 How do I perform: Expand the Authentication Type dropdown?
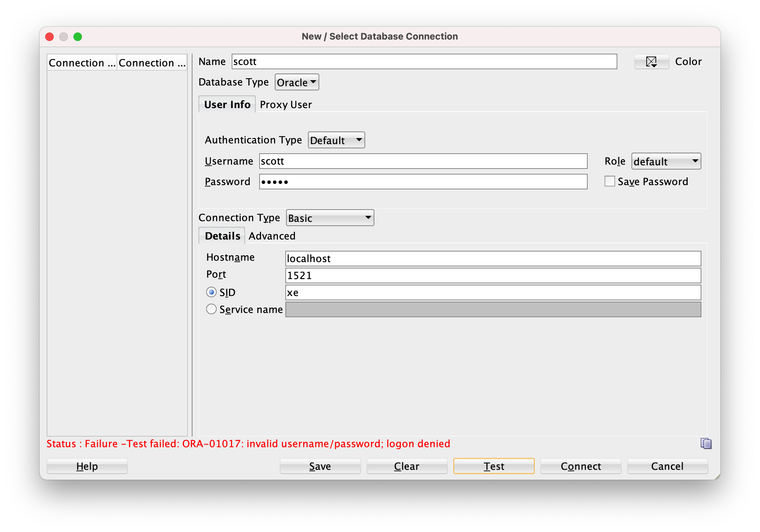(x=336, y=140)
